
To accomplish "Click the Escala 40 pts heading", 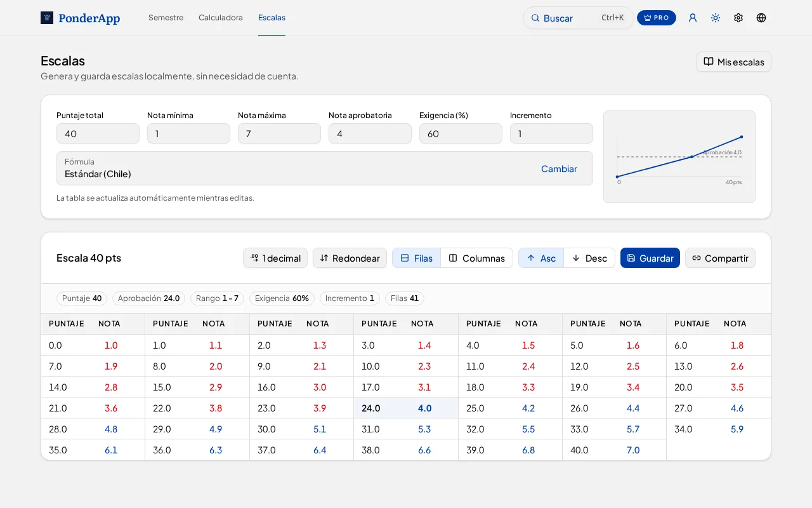I will pos(89,258).
